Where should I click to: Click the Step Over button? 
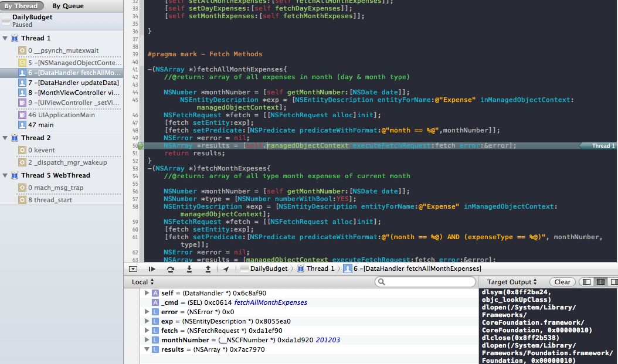pyautogui.click(x=170, y=269)
